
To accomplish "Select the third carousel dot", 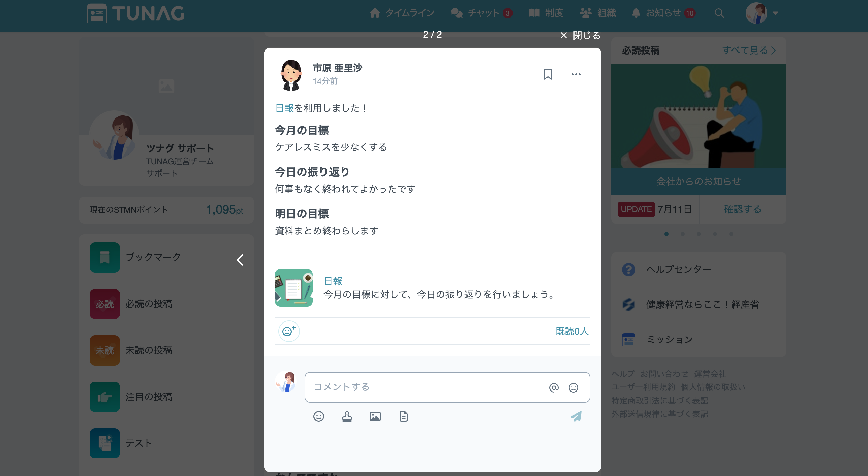I will [699, 234].
